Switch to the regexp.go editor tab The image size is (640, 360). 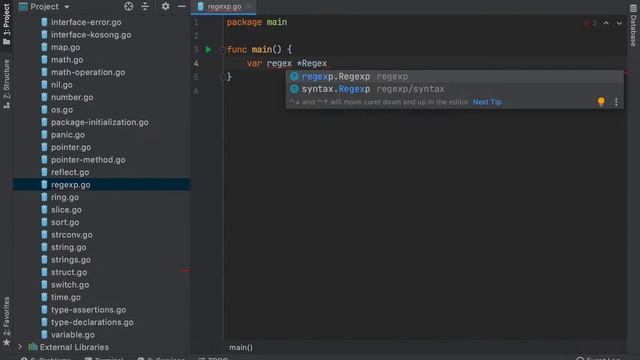coord(224,7)
